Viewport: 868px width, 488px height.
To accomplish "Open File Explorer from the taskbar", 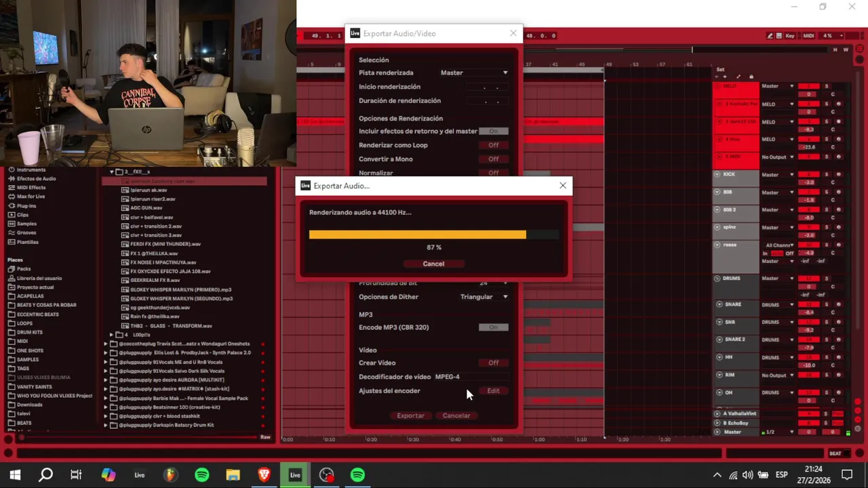I will pos(233,475).
